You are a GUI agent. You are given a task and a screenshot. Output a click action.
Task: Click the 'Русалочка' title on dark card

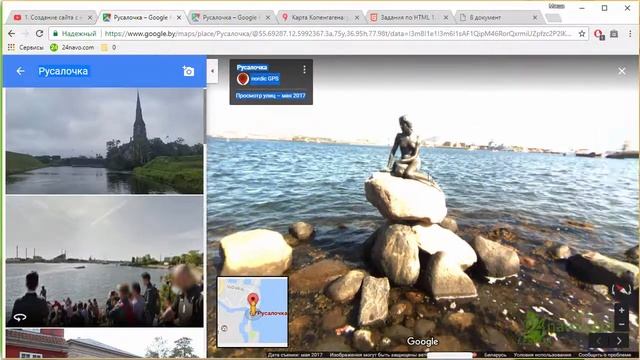(252, 67)
